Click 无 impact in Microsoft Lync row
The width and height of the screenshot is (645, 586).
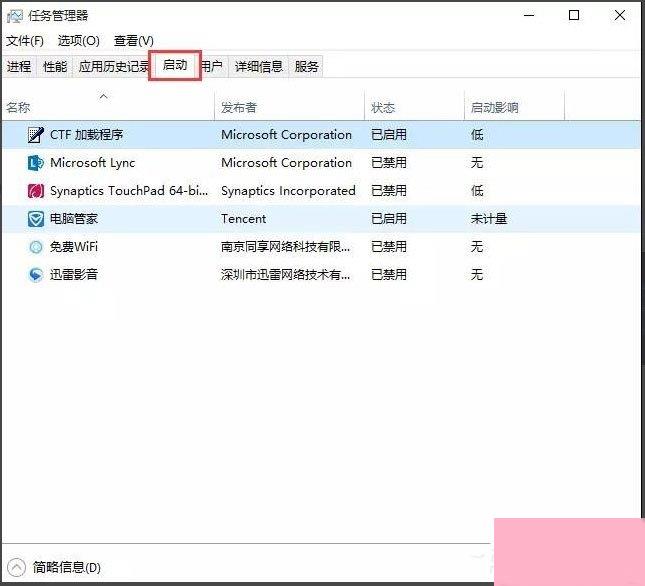coord(477,163)
